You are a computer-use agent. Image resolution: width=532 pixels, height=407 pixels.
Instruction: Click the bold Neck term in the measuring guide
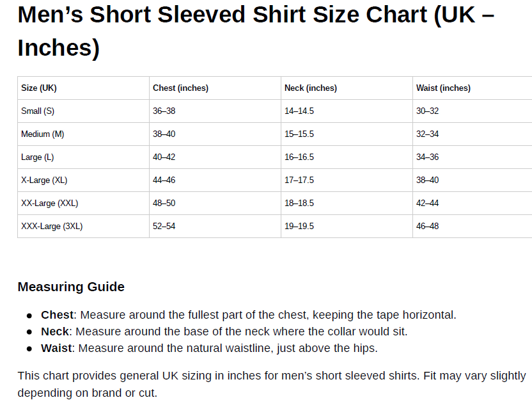pyautogui.click(x=55, y=331)
